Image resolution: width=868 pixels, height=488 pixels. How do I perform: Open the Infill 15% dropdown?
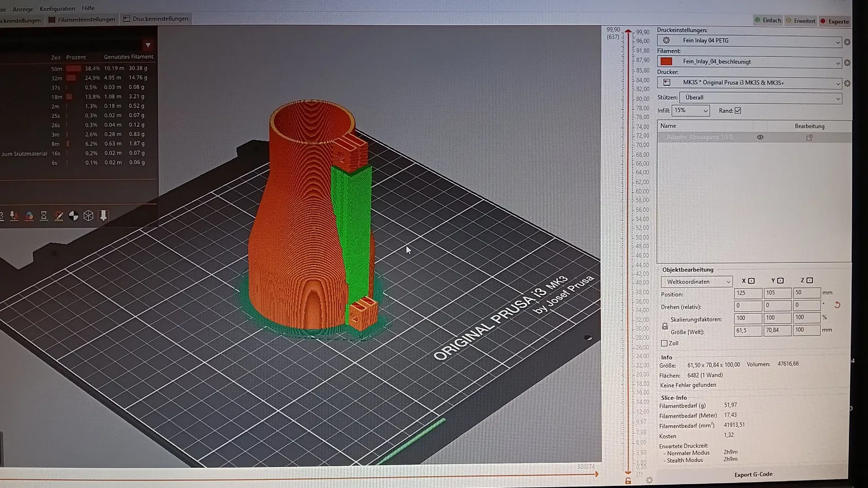coord(691,111)
